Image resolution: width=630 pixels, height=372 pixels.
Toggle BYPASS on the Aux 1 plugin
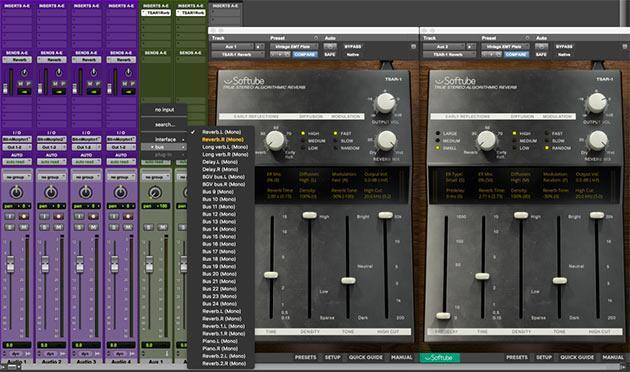click(352, 47)
